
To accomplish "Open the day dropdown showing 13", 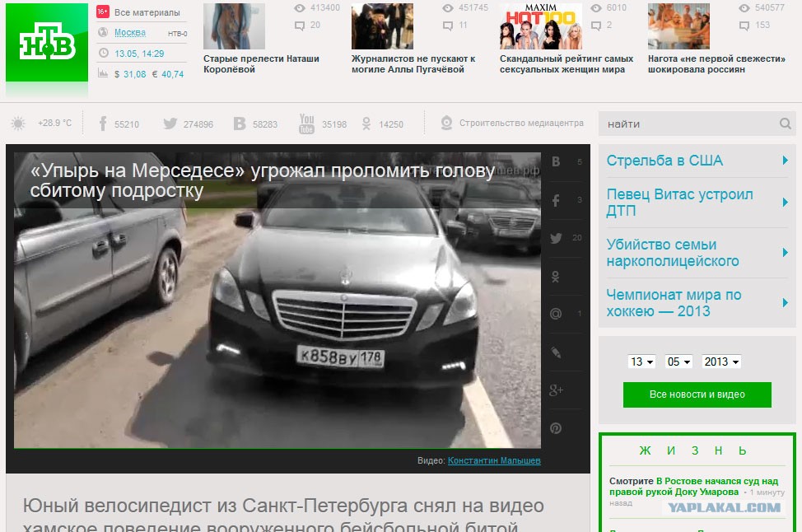I will (641, 362).
